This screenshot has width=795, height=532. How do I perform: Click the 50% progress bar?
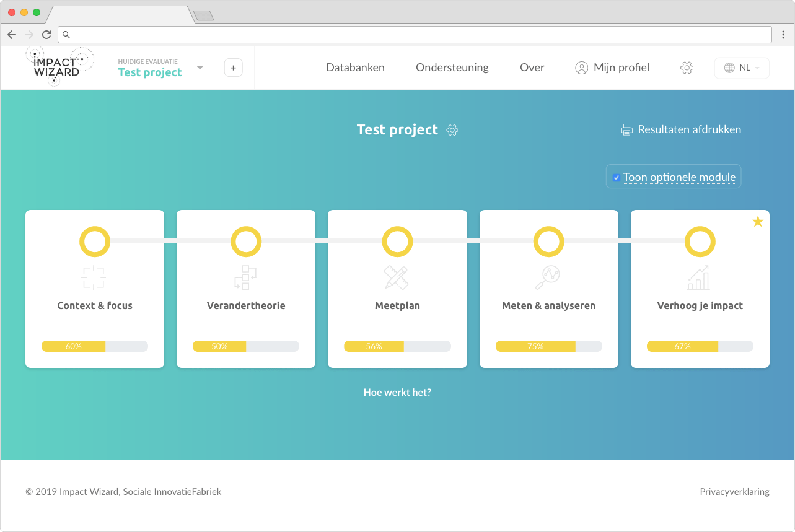click(x=246, y=346)
